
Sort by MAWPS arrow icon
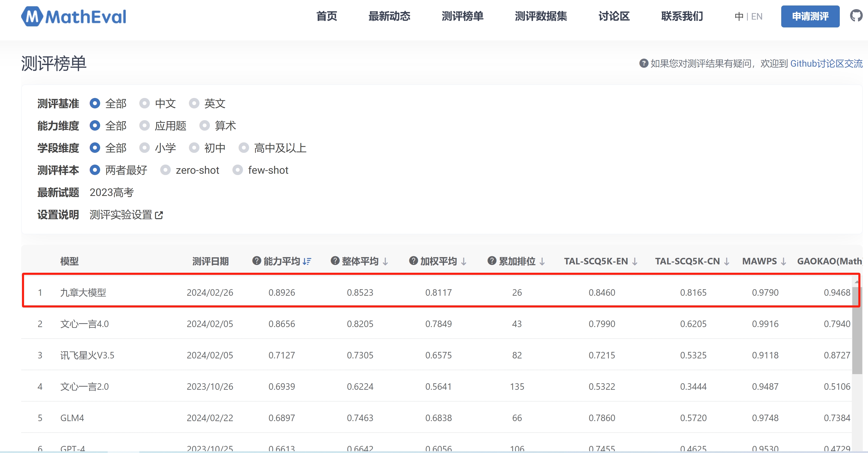(x=783, y=261)
